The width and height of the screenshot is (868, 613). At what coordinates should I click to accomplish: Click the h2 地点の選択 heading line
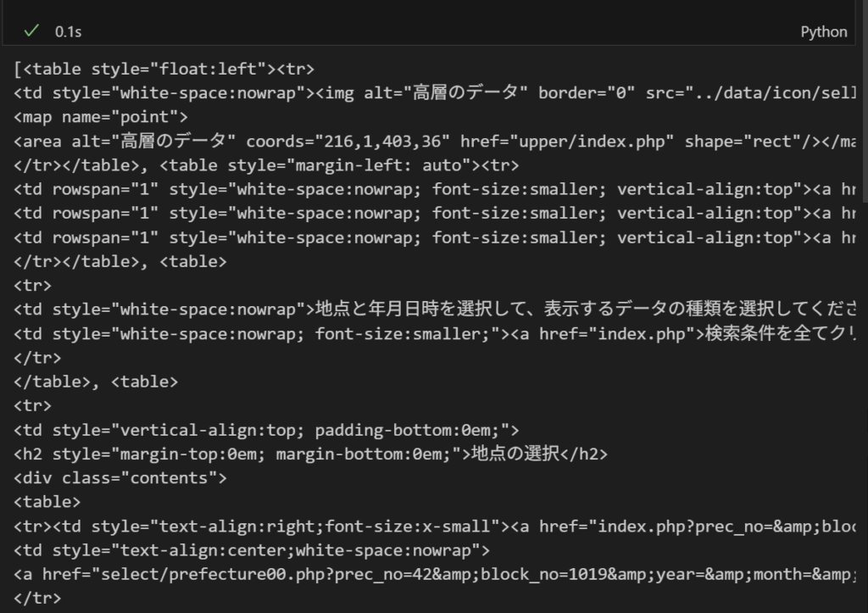click(x=310, y=454)
